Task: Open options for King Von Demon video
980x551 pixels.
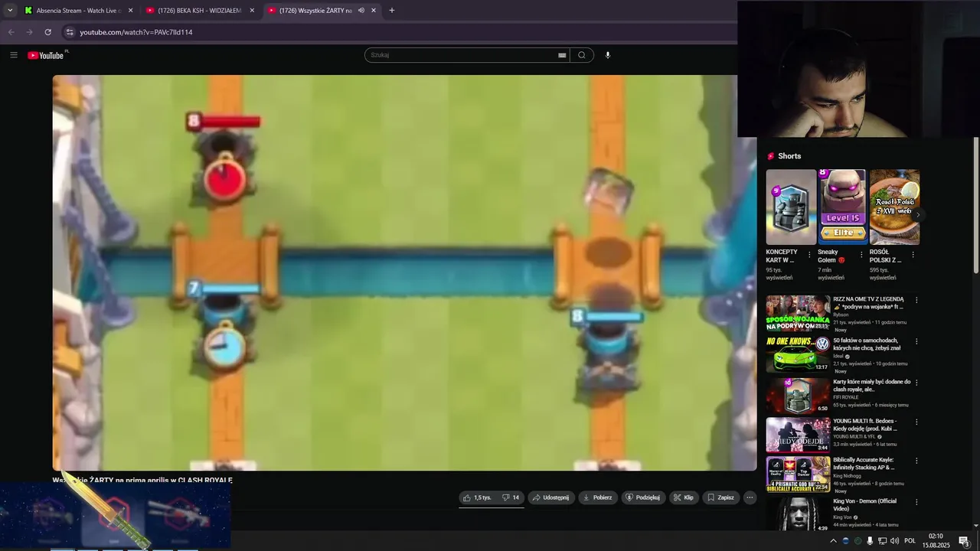Action: pos(916,502)
